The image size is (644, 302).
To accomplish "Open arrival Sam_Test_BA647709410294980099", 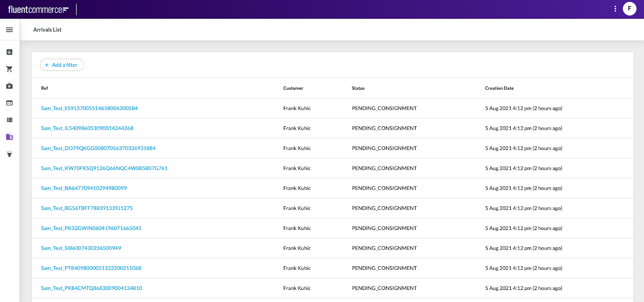I will [84, 188].
